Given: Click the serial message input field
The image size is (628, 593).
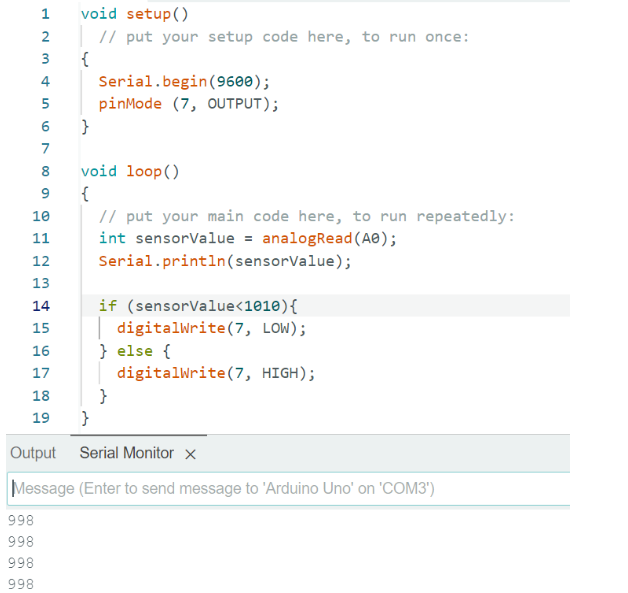Looking at the screenshot, I should coord(288,489).
